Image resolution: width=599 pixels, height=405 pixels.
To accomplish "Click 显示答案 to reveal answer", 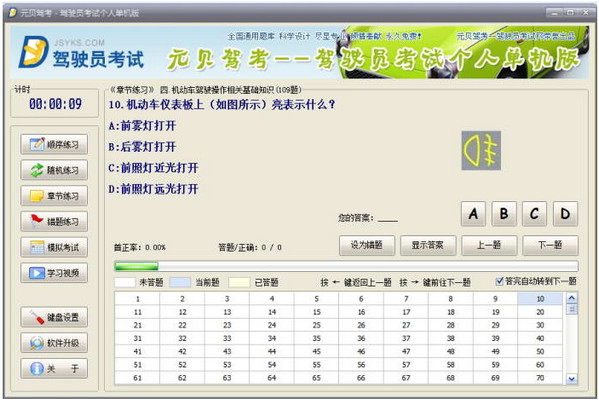I will click(428, 245).
